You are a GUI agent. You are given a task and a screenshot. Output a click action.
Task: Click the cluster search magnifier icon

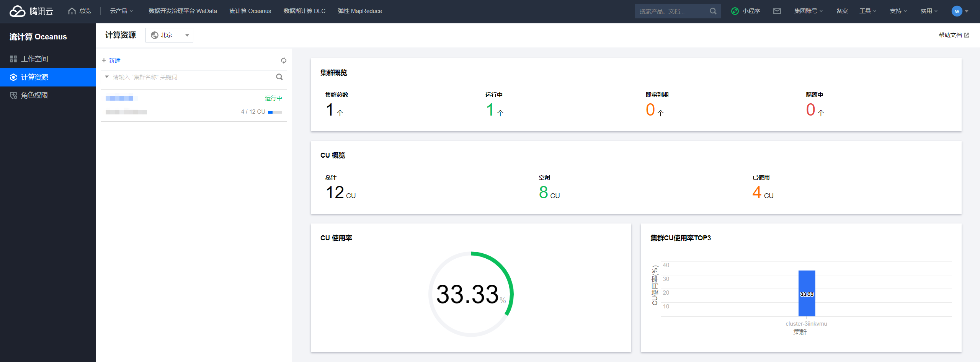(279, 77)
